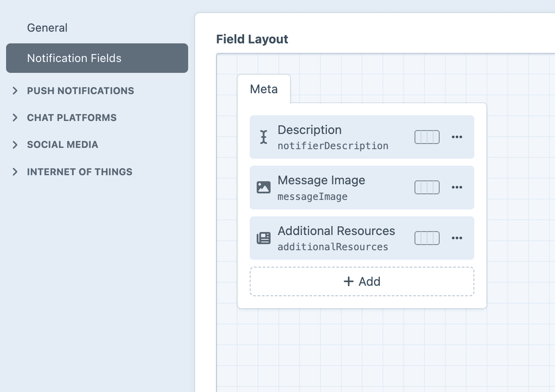This screenshot has height=392, width=555.
Task: Open the Message Image actions menu
Action: point(457,187)
